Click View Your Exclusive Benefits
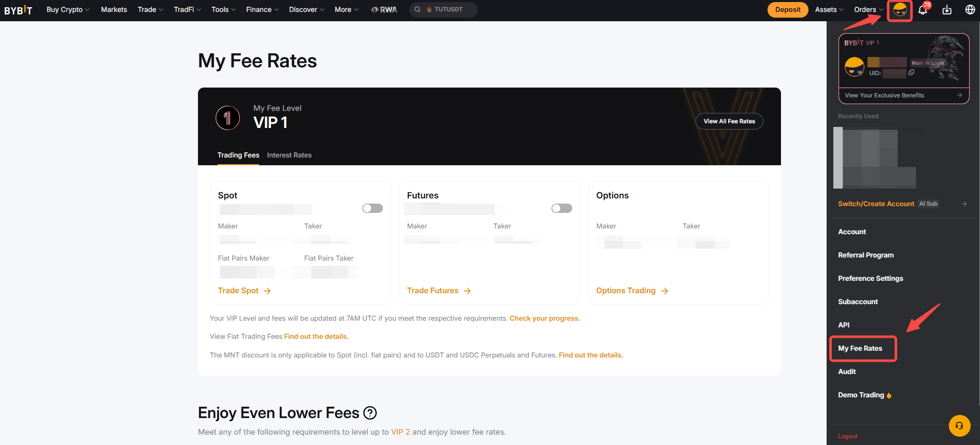Viewport: 980px width, 445px height. pyautogui.click(x=885, y=95)
